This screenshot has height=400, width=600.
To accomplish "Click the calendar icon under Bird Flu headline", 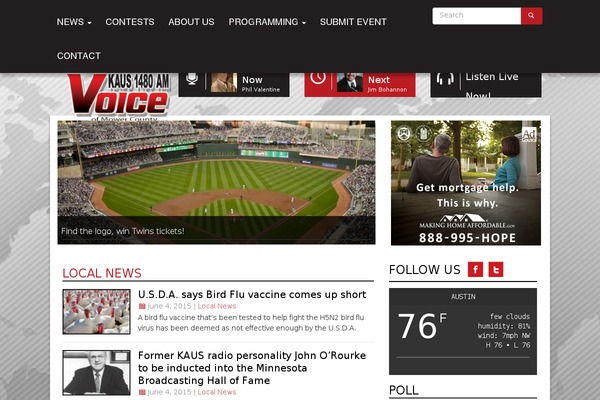I will (x=142, y=306).
